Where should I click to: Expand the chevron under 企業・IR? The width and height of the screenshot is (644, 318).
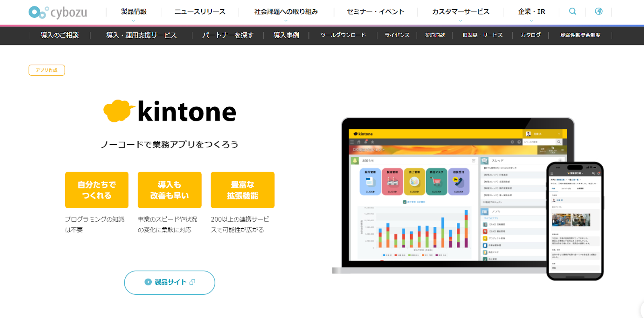[531, 21]
